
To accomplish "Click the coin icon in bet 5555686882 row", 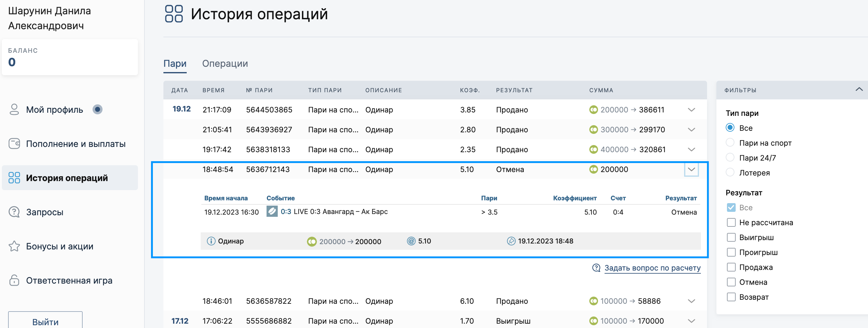I will 593,321.
